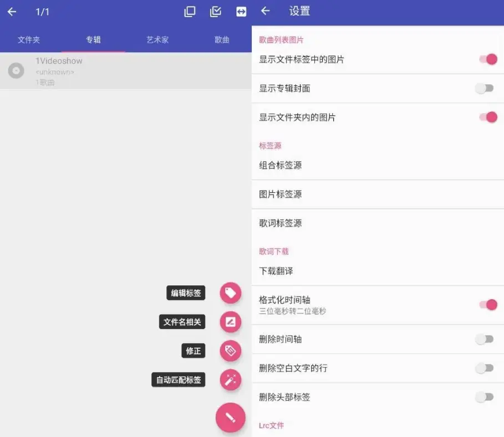504x437 pixels.
Task: Tap the main pink pencil action button
Action: tap(230, 417)
